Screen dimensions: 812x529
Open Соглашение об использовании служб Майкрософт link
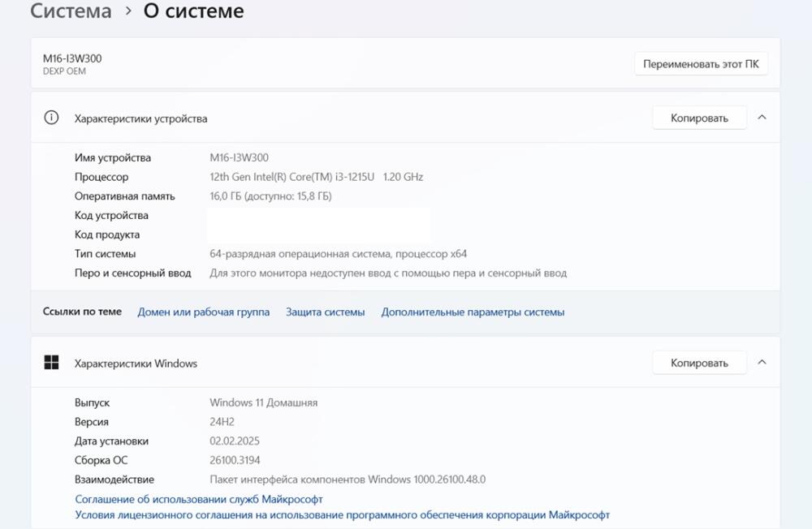199,499
